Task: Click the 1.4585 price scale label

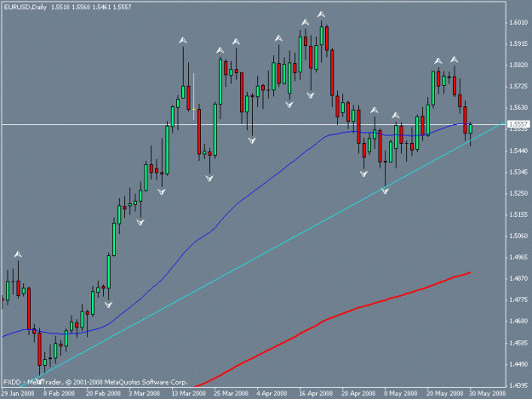Action: 518,343
